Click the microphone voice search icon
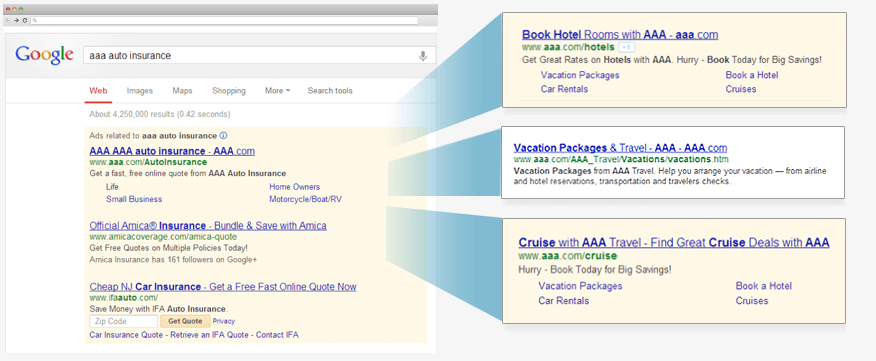 (x=423, y=55)
